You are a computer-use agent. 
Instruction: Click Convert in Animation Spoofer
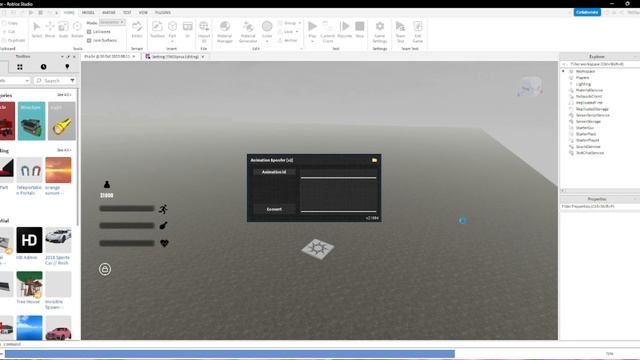coord(274,209)
